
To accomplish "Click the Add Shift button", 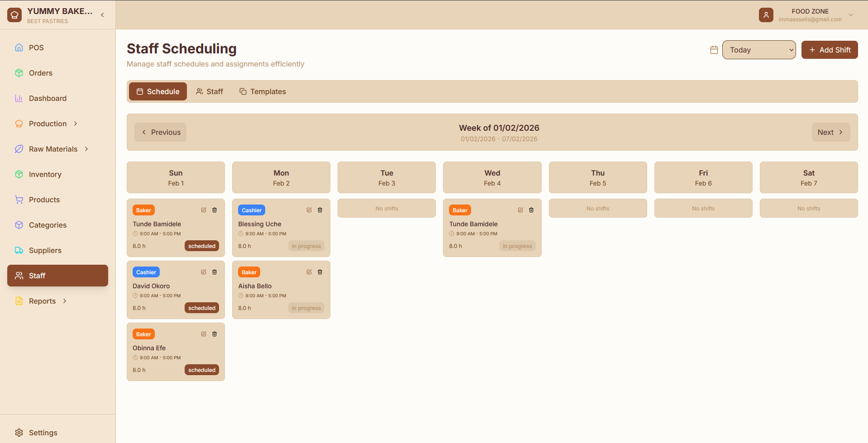I will point(830,50).
